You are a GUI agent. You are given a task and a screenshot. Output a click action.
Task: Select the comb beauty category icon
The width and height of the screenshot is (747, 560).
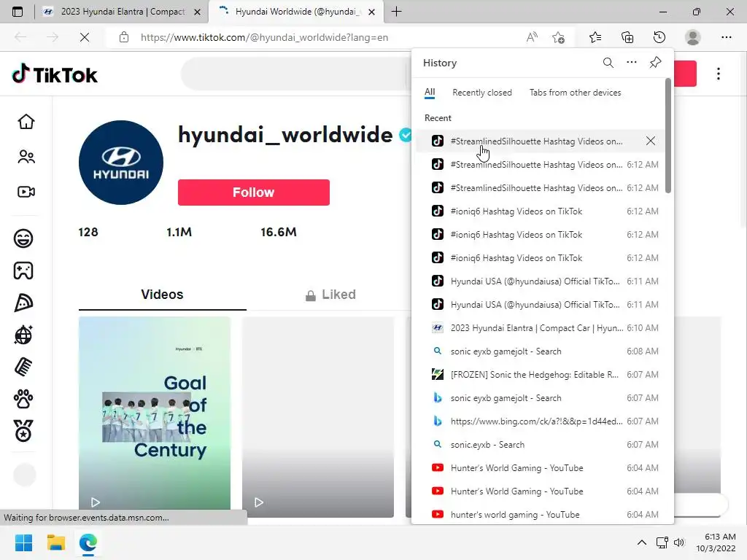[x=23, y=367]
